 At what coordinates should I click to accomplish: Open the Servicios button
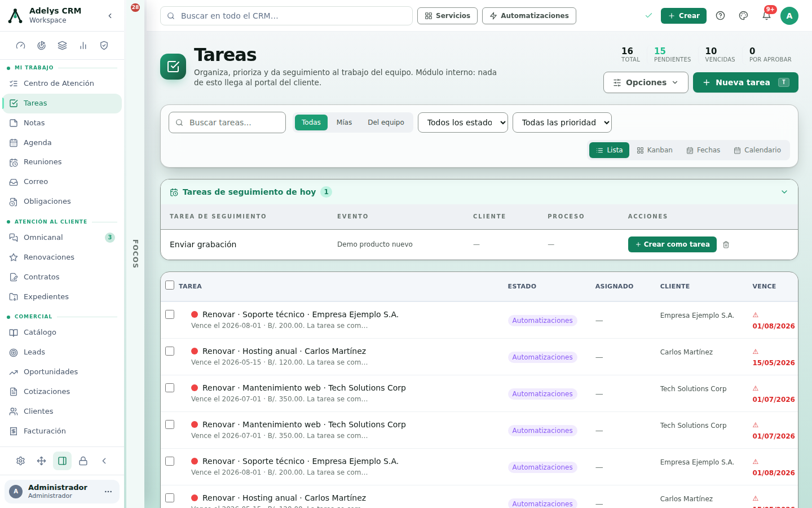click(447, 16)
